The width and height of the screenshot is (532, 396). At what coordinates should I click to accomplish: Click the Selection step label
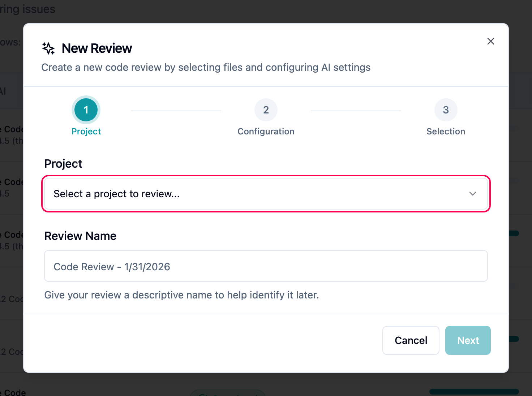point(446,131)
